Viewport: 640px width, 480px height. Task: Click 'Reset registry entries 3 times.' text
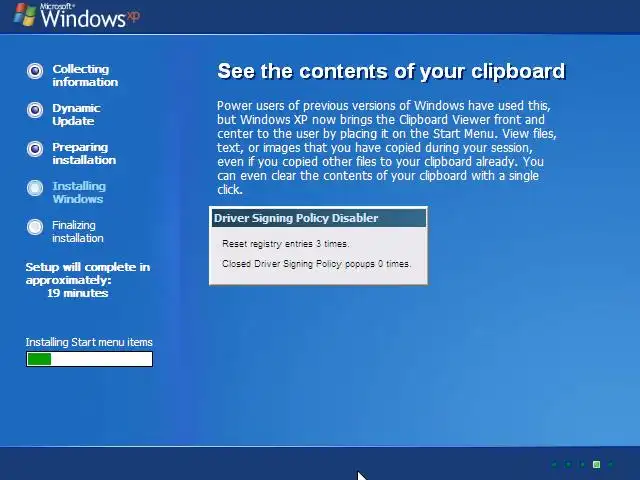point(286,244)
